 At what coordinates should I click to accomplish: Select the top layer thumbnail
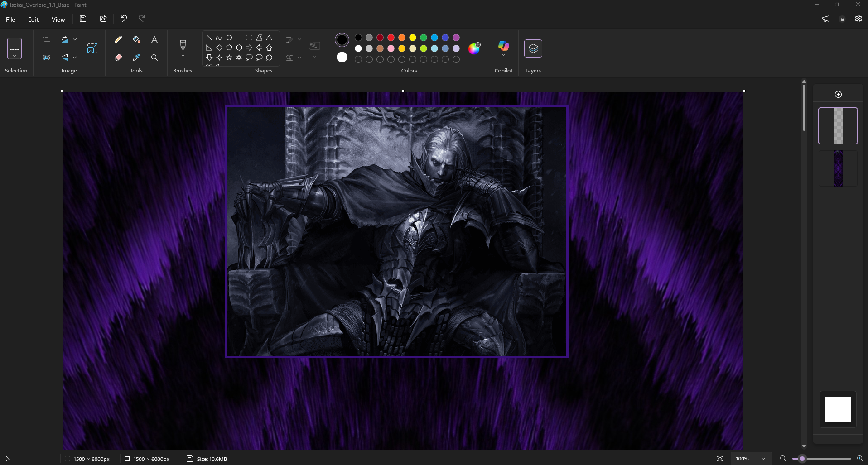point(838,126)
